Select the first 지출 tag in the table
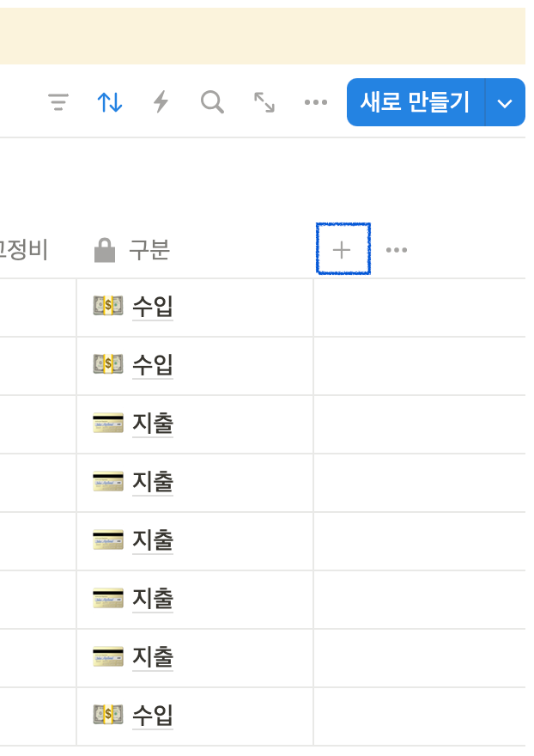Screen dimensions: 534x756 pos(151,424)
